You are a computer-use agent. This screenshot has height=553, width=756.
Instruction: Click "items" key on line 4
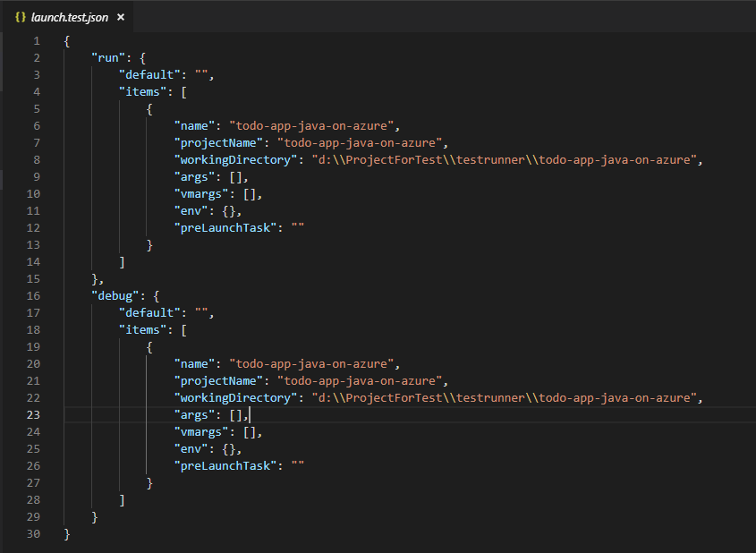(x=143, y=91)
